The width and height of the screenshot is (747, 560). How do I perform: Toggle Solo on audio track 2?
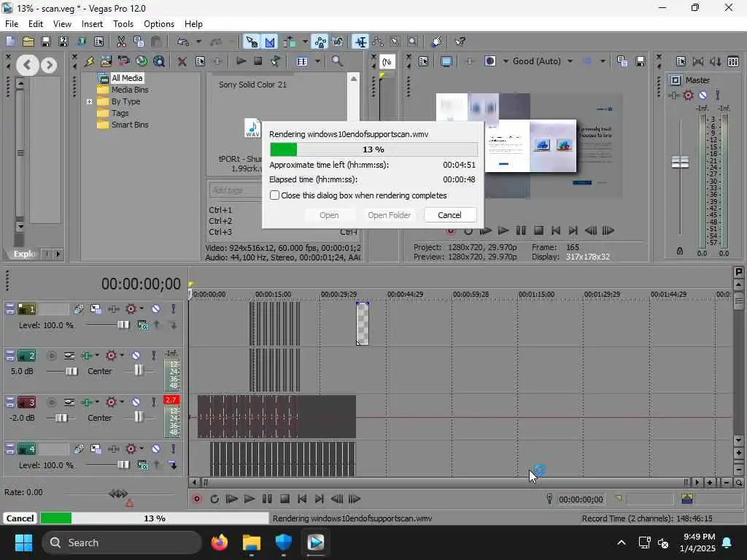[x=153, y=356]
